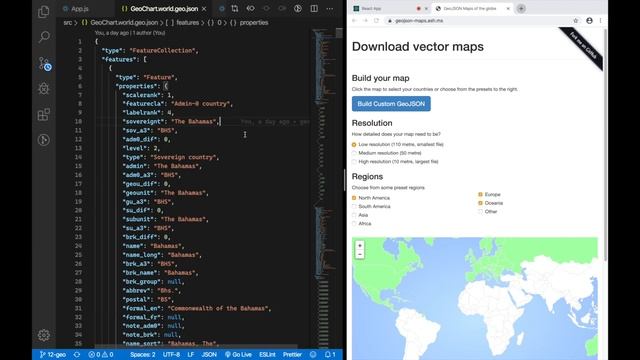Change indentation via Spaces: 2
This screenshot has width=640, height=360.
point(142,355)
